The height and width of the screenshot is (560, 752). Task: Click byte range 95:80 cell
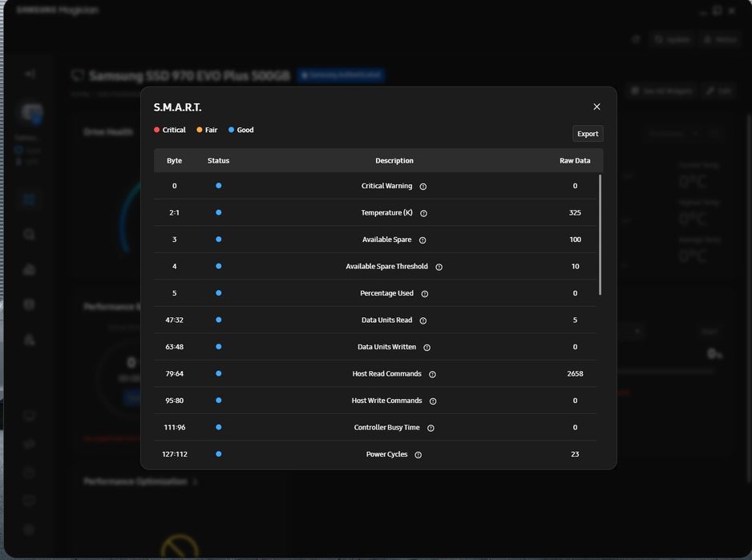click(x=174, y=401)
